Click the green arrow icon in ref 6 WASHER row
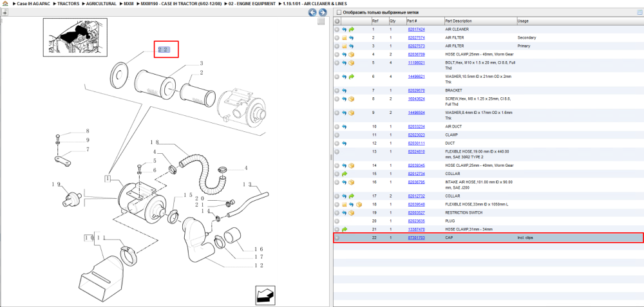This screenshot has width=644, height=307. [352, 77]
